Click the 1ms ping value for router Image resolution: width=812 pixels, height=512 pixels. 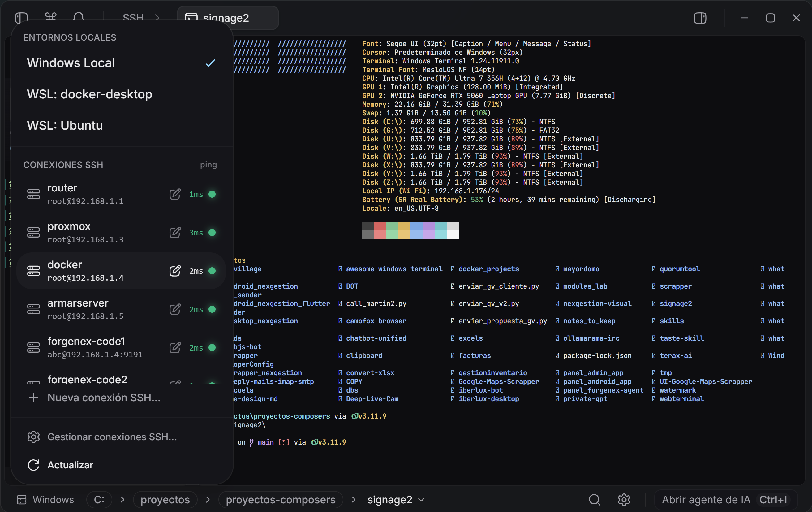[196, 194]
